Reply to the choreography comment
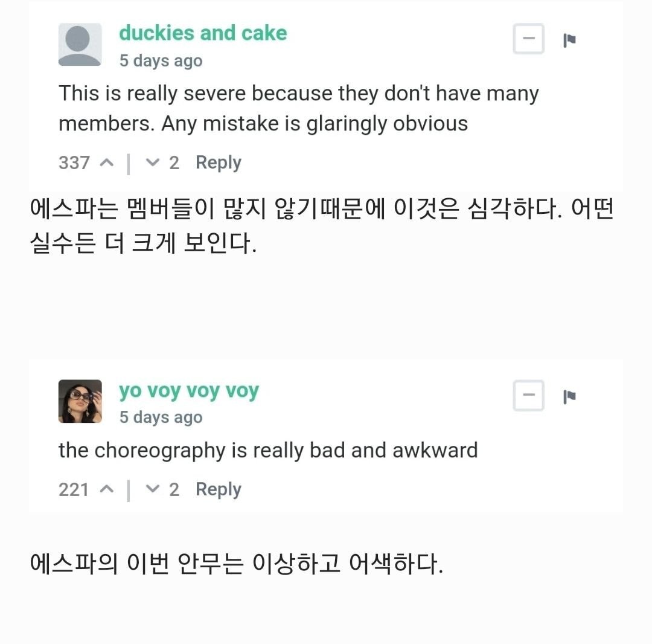 coord(219,490)
